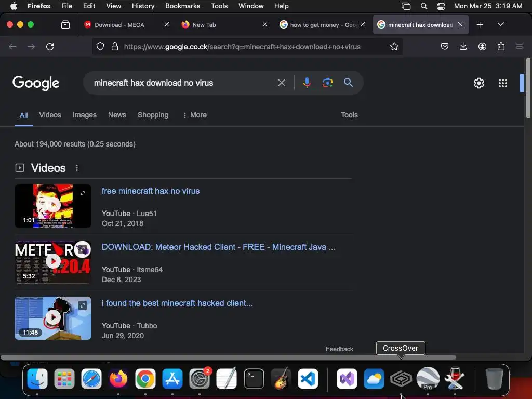Click the forward navigation arrow

pos(31,46)
